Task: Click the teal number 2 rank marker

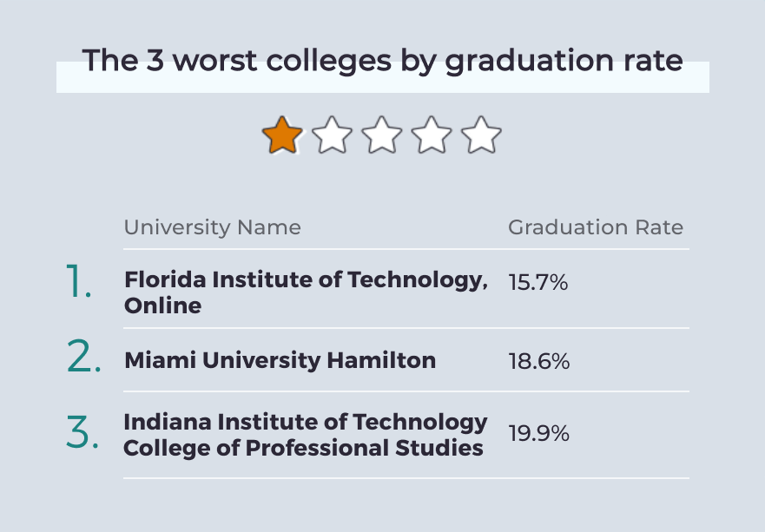Action: [83, 357]
